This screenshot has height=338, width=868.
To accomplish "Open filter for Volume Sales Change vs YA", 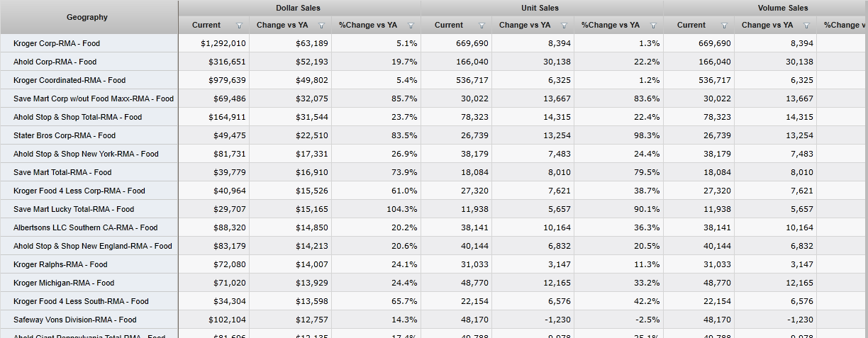I will [x=806, y=26].
